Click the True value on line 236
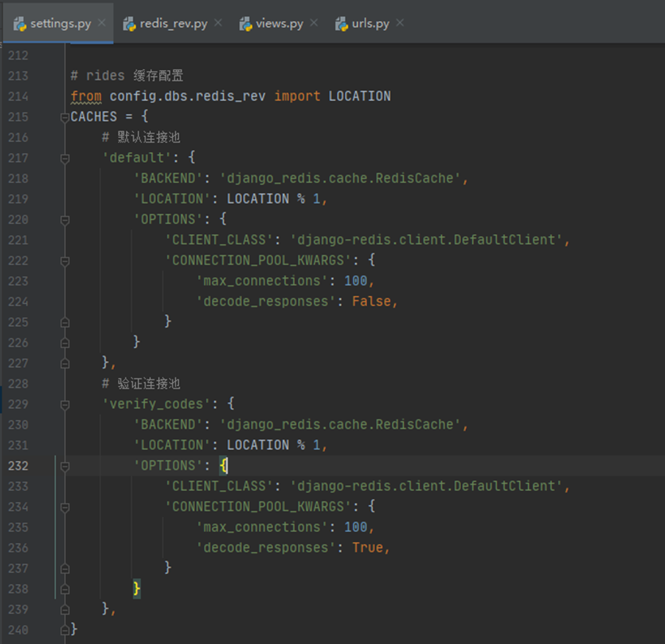Image resolution: width=665 pixels, height=644 pixels. pos(368,548)
